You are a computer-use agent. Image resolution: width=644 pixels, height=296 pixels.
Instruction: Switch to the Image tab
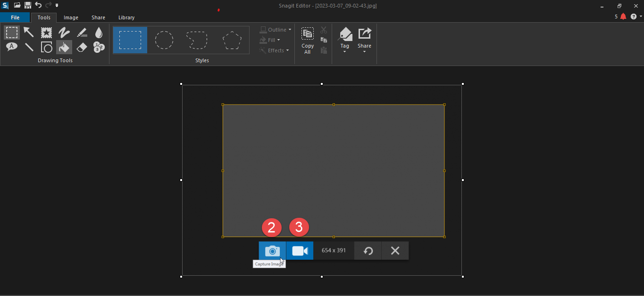(x=71, y=17)
